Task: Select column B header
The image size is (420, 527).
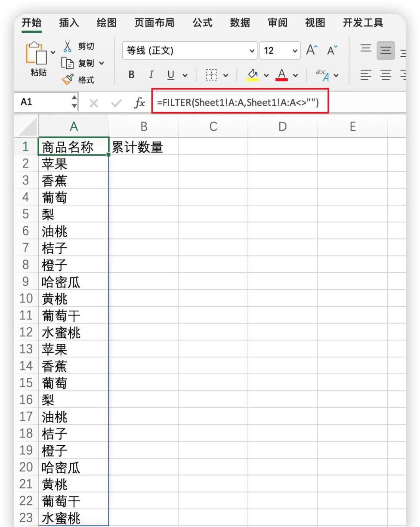Action: point(144,126)
